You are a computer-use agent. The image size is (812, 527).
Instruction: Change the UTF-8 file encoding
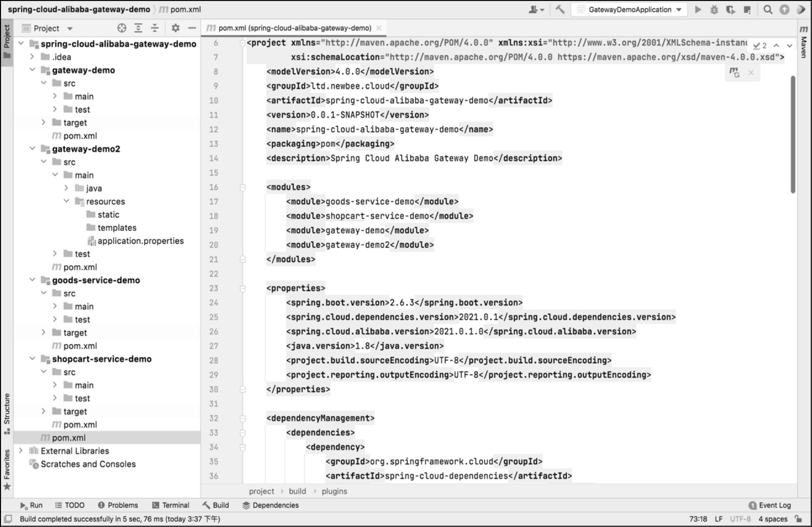(x=740, y=519)
